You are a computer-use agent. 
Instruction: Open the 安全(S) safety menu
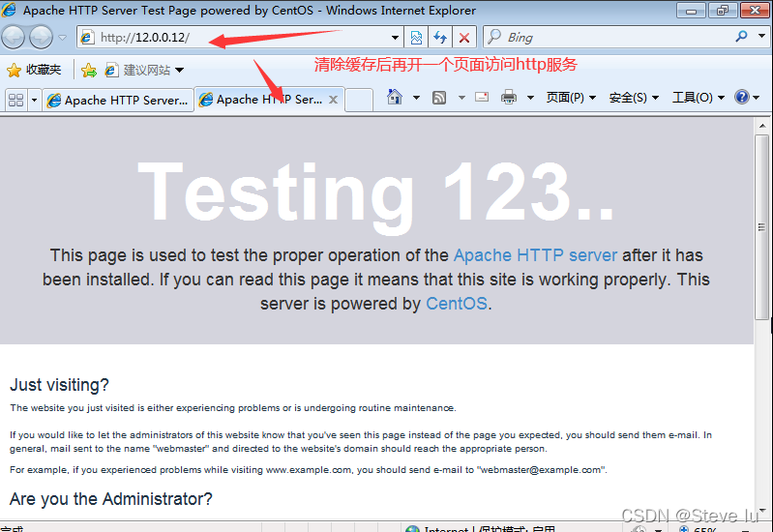pos(634,98)
